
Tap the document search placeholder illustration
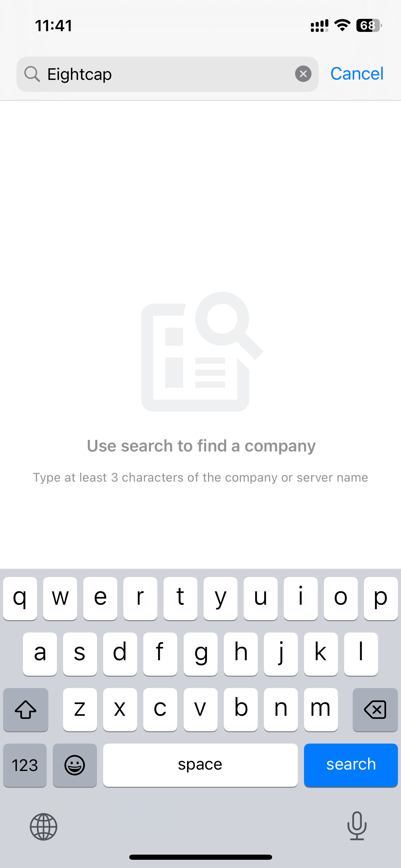pos(202,351)
